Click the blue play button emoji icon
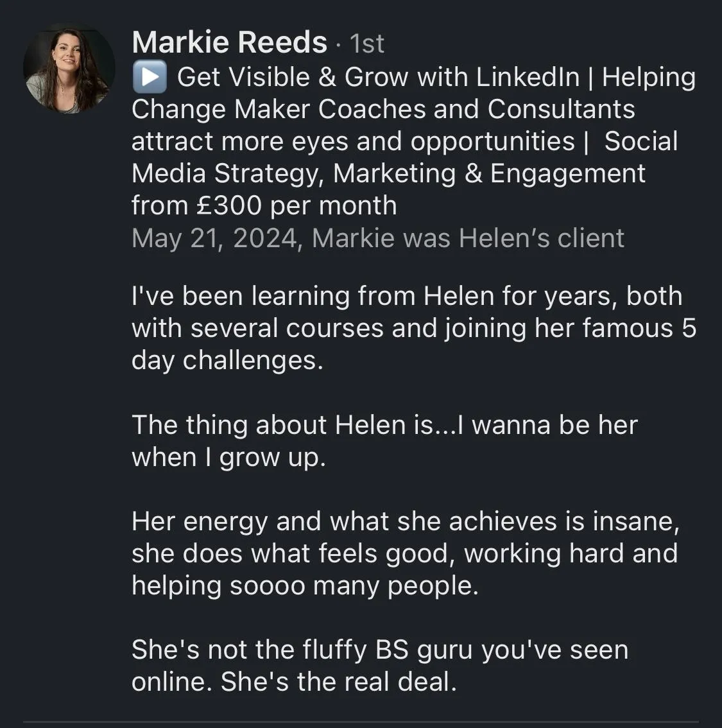The height and width of the screenshot is (728, 722). coord(150,76)
